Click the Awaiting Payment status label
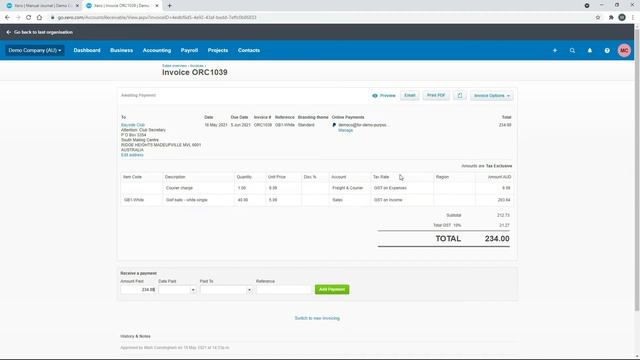640x360 pixels. (x=138, y=96)
